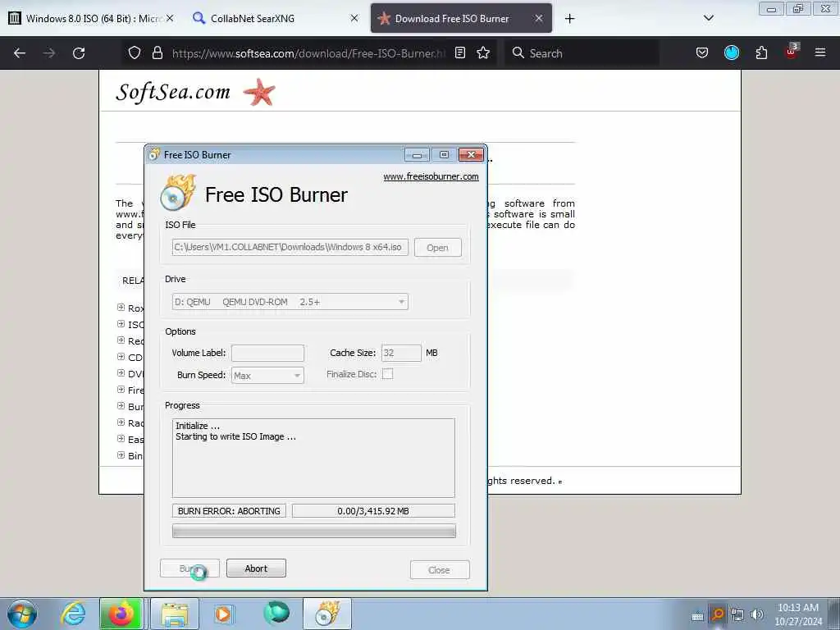Click the uBlock extension icon with badge

[792, 52]
